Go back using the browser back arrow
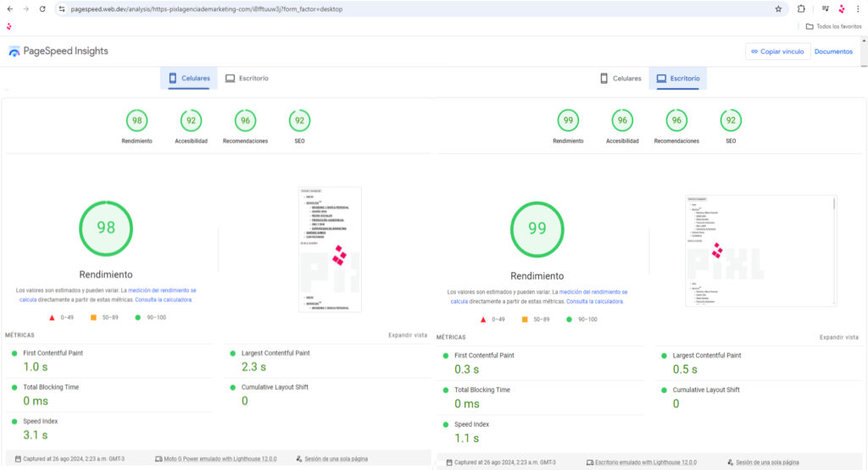Screen dimensions: 868x470 pyautogui.click(x=10, y=8)
